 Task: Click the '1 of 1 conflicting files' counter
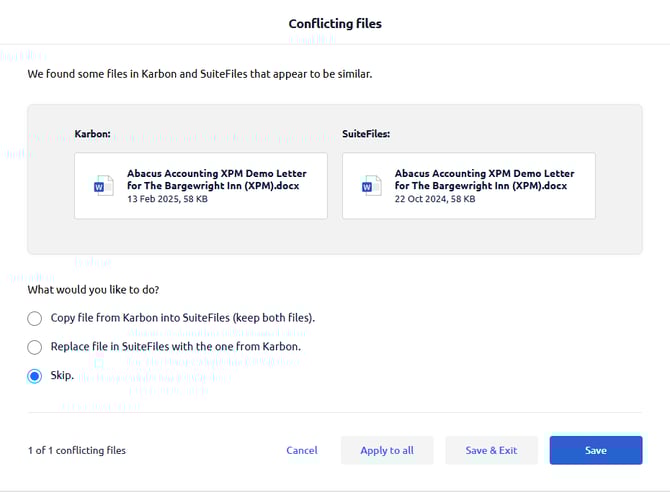(x=77, y=450)
